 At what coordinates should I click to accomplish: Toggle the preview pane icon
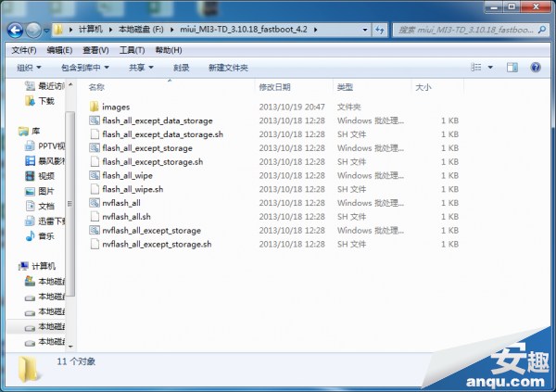click(512, 67)
